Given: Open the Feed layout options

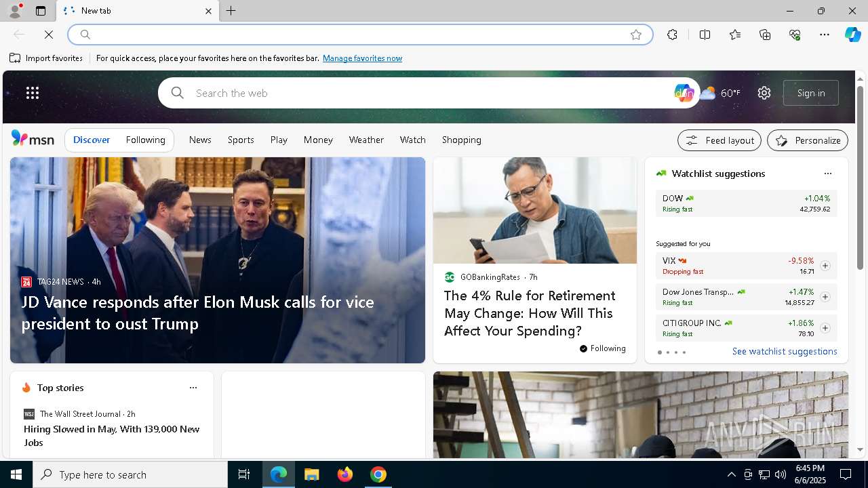Looking at the screenshot, I should click(x=719, y=140).
